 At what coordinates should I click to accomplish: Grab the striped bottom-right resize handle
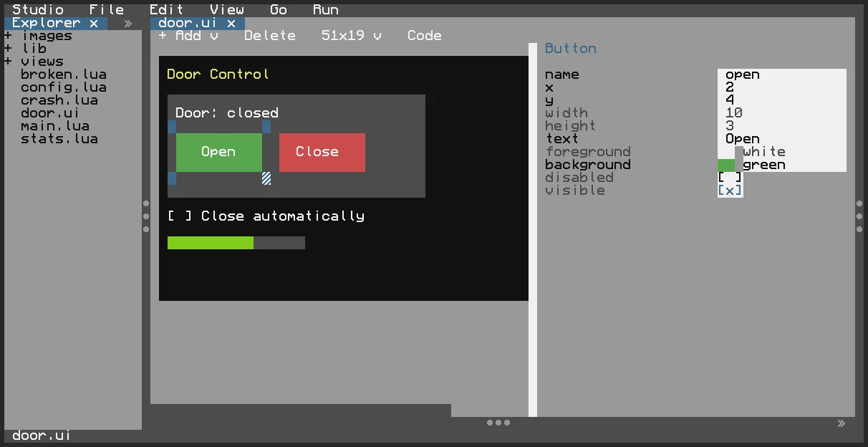(x=266, y=178)
